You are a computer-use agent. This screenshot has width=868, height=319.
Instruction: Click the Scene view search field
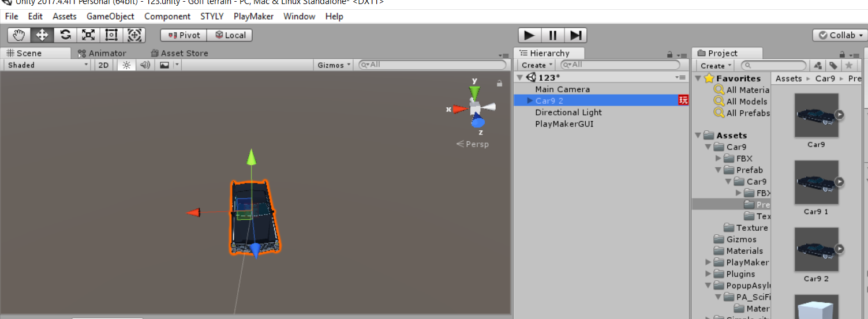[432, 65]
